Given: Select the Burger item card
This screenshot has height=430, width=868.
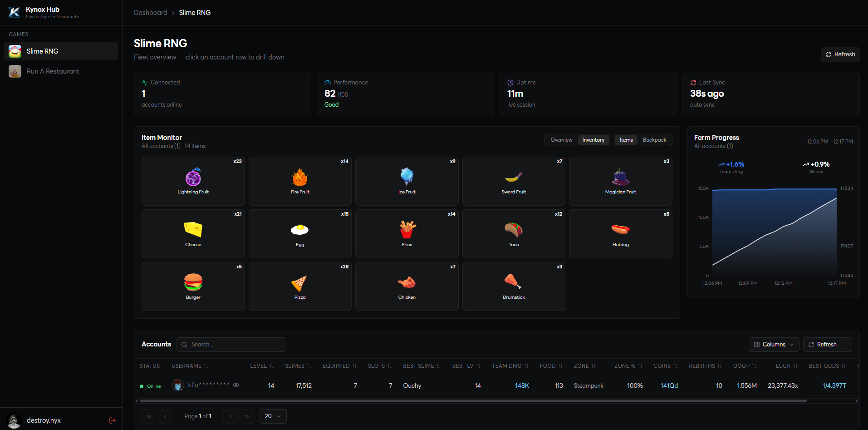Looking at the screenshot, I should point(193,287).
